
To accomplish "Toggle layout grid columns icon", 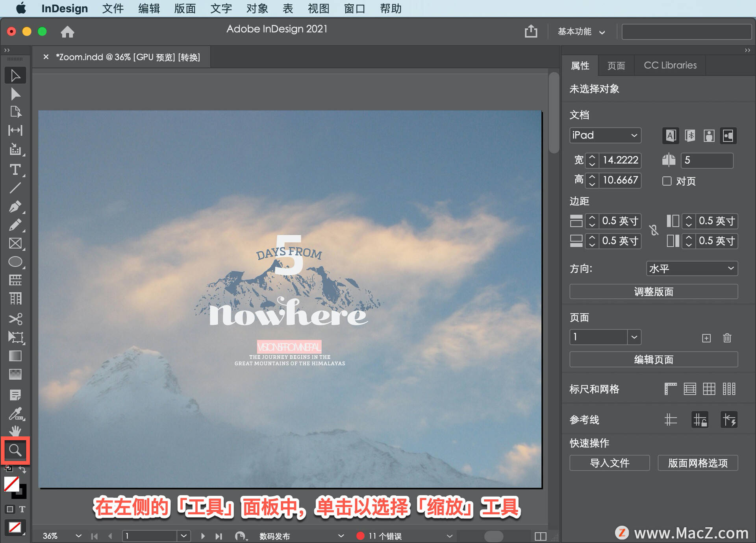I will 729,389.
